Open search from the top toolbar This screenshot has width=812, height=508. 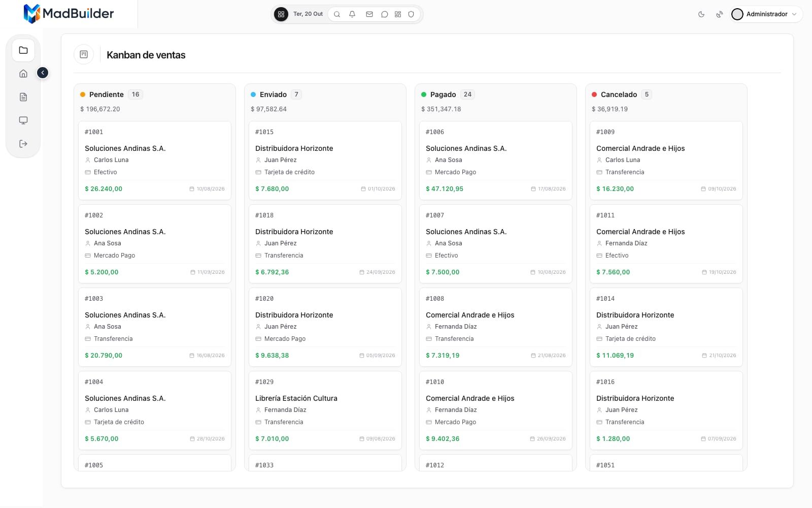[x=337, y=14]
